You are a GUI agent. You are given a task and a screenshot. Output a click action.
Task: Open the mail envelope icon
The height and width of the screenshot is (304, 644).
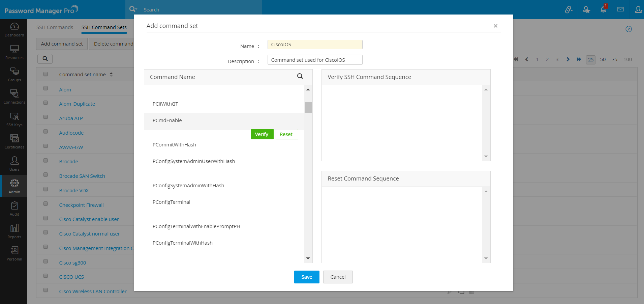[x=620, y=9]
